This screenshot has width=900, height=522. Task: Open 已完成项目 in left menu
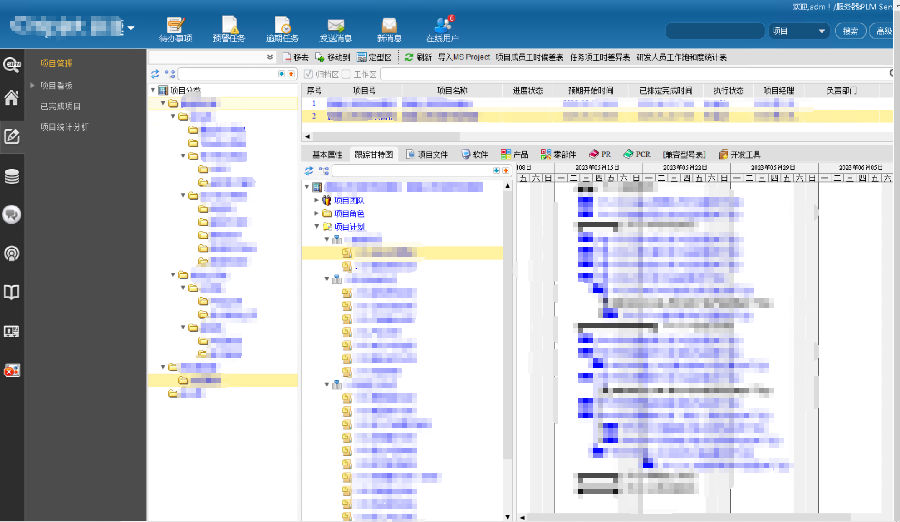click(x=61, y=106)
